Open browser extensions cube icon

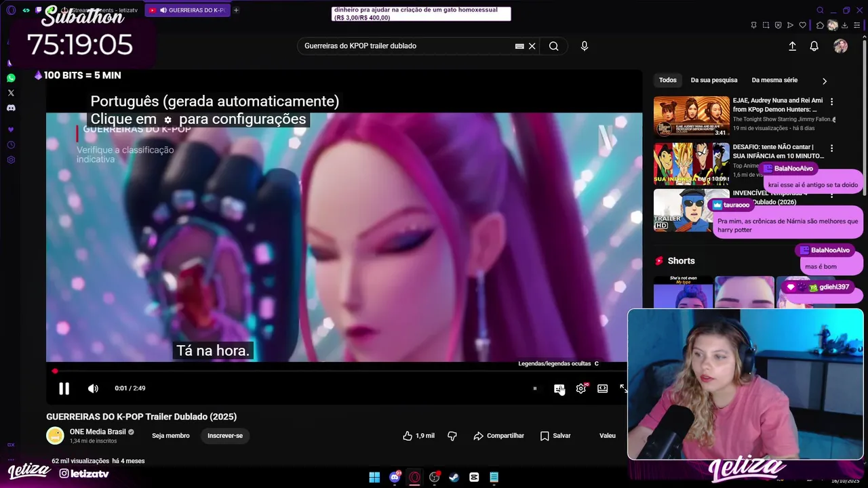[820, 25]
